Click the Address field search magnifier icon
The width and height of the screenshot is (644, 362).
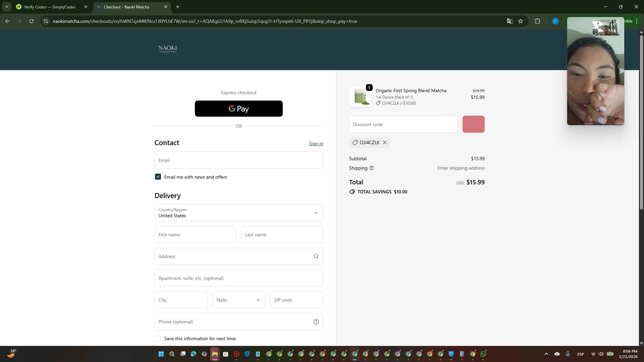[x=316, y=256]
